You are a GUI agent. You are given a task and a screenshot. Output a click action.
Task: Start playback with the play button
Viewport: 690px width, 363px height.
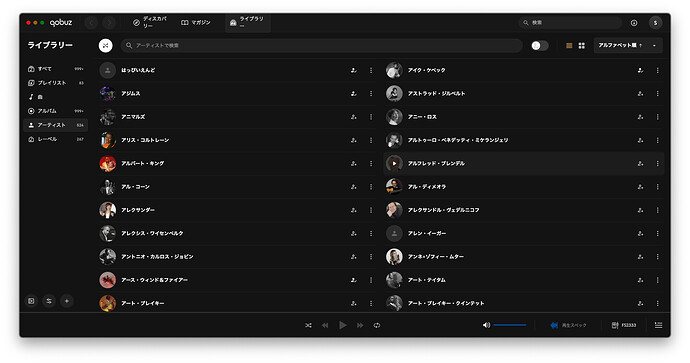[x=342, y=325]
